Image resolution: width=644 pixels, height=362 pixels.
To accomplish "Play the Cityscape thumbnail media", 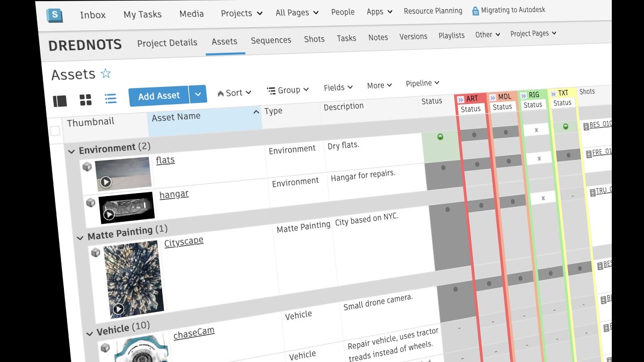I will (x=118, y=309).
